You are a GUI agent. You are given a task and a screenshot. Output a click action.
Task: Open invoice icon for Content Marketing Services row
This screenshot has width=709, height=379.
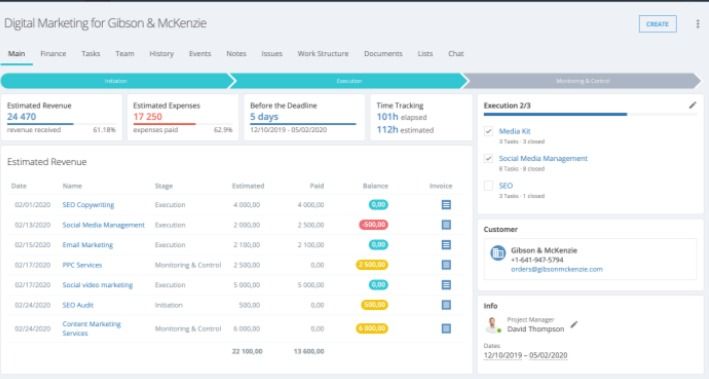446,328
